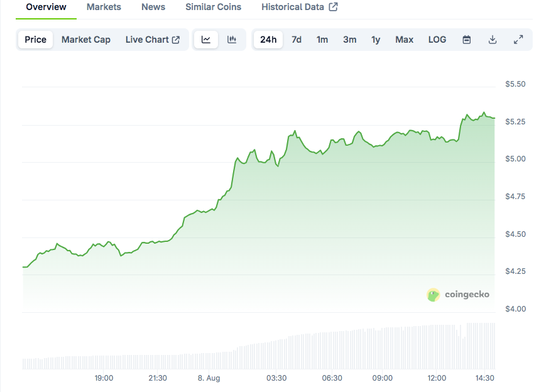Switch to candlestick chart view
Viewport: 534px width, 392px height.
click(x=232, y=40)
